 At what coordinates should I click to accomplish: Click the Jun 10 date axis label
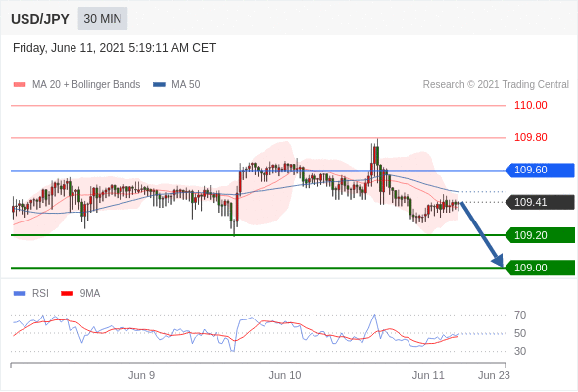click(x=285, y=375)
